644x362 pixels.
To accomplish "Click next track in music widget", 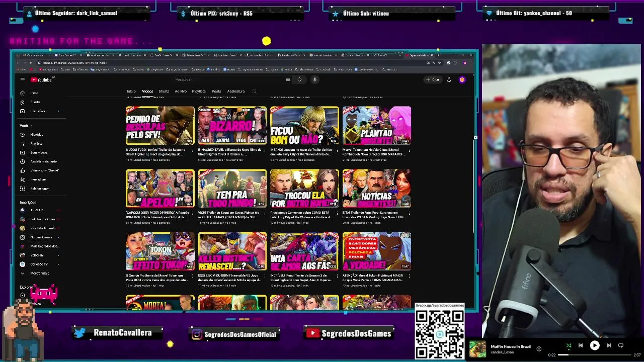I will coord(609,345).
